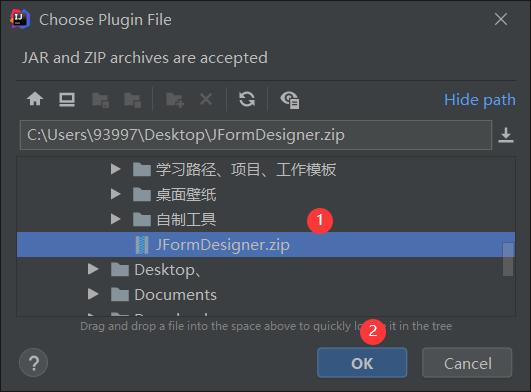Click the Module directory toolbar icon
The height and width of the screenshot is (392, 531).
tap(132, 100)
